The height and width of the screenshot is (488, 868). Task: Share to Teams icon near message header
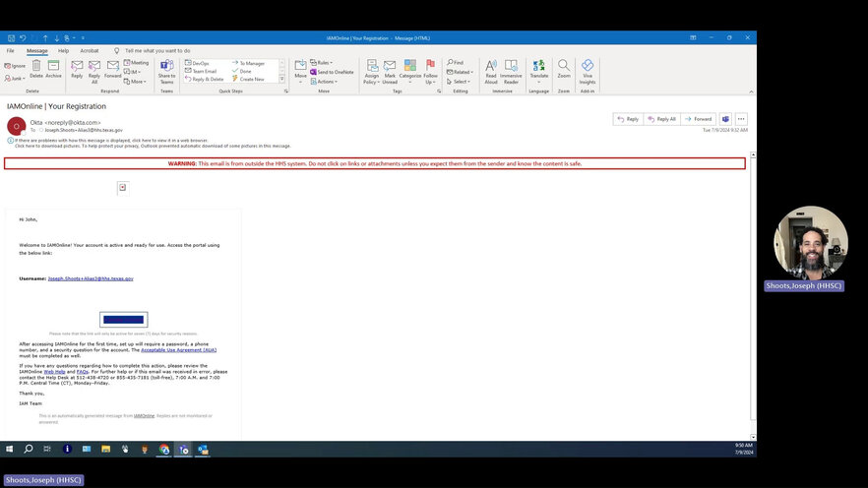(725, 119)
